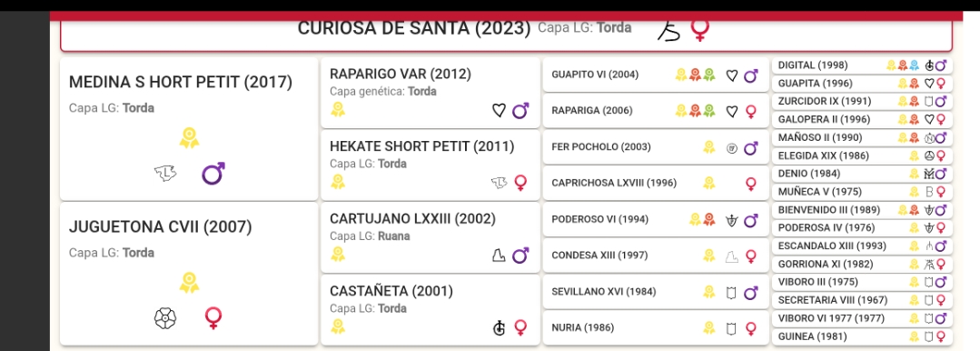Click the bell brand icon in CARTUJANO LXXIII card
Viewport: 980px width, 351px height.
[498, 256]
